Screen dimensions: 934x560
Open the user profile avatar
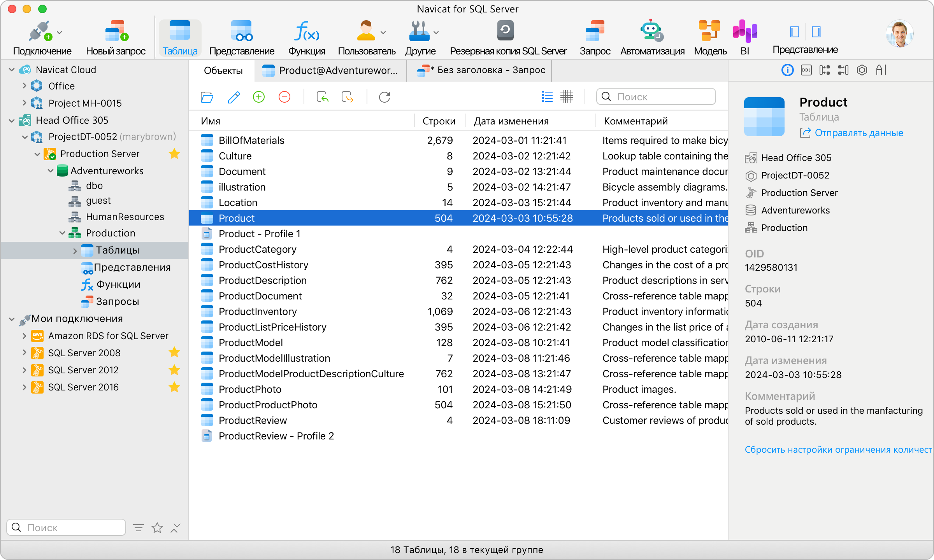[x=899, y=33]
